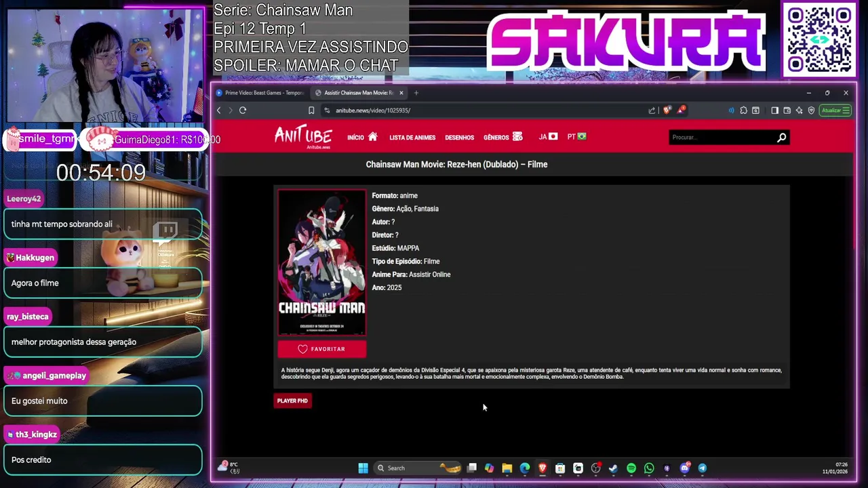Click the share icon in the address bar

652,110
